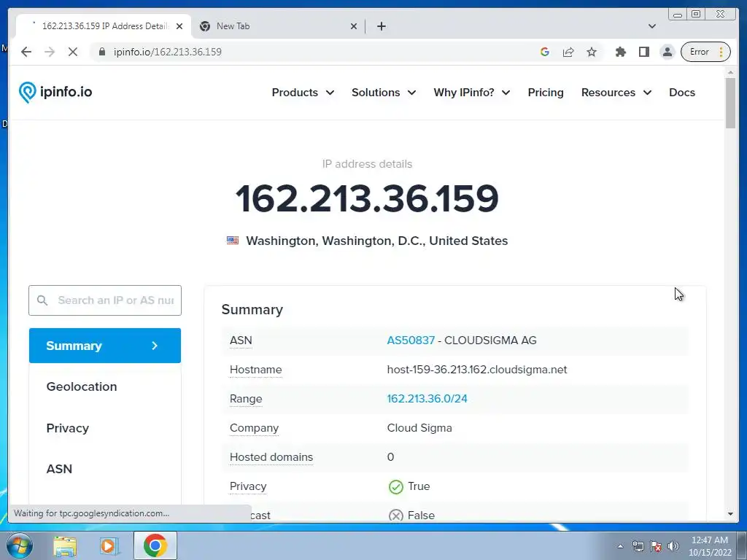Expand the Products menu
Viewport: 747px width, 560px height.
(303, 93)
